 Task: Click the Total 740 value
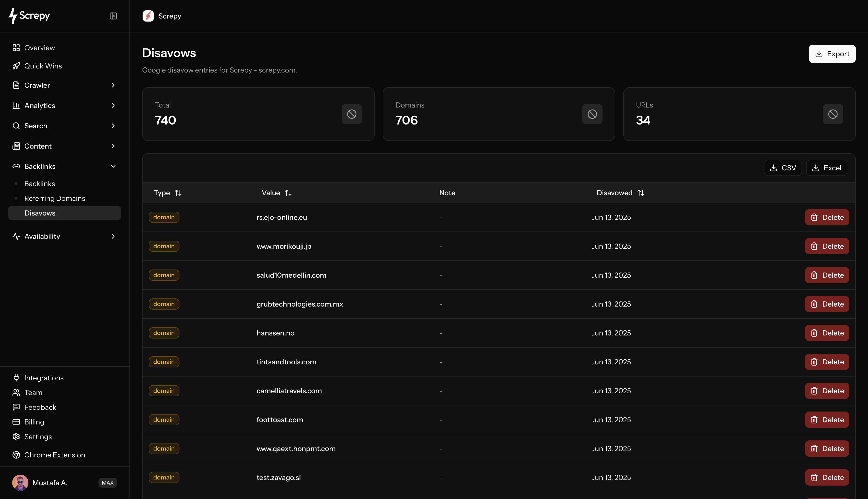tap(165, 120)
